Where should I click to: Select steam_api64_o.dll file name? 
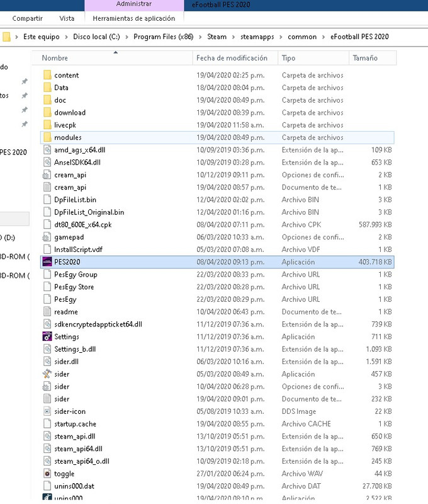(82, 461)
